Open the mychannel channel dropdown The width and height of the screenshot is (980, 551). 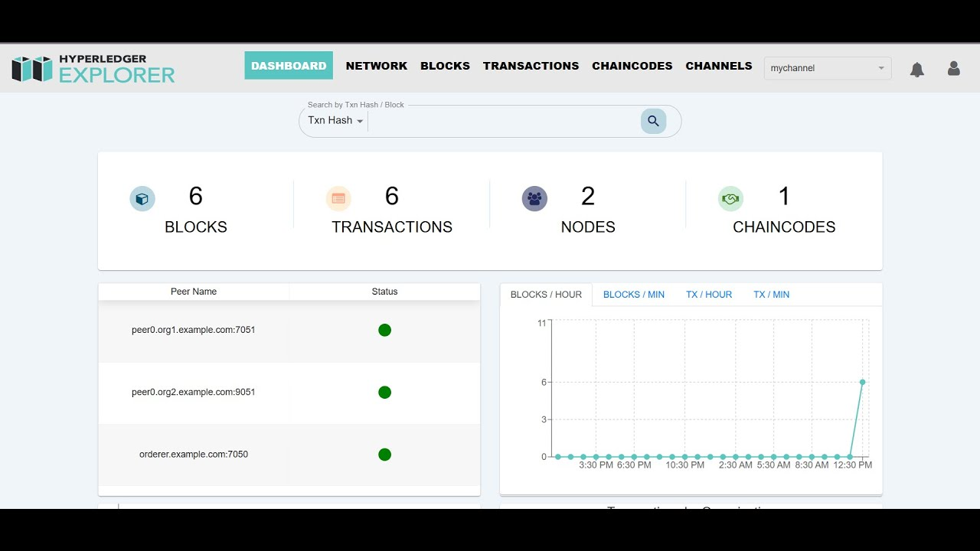point(828,68)
